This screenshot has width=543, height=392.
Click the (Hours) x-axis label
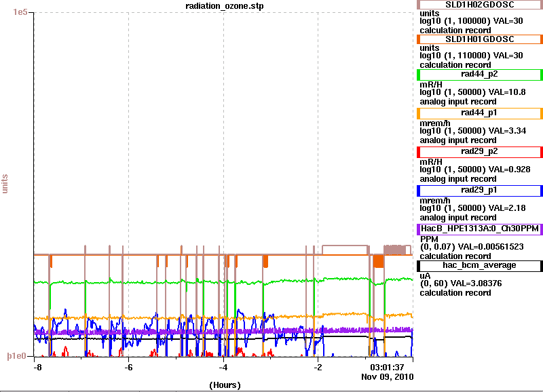tap(225, 385)
